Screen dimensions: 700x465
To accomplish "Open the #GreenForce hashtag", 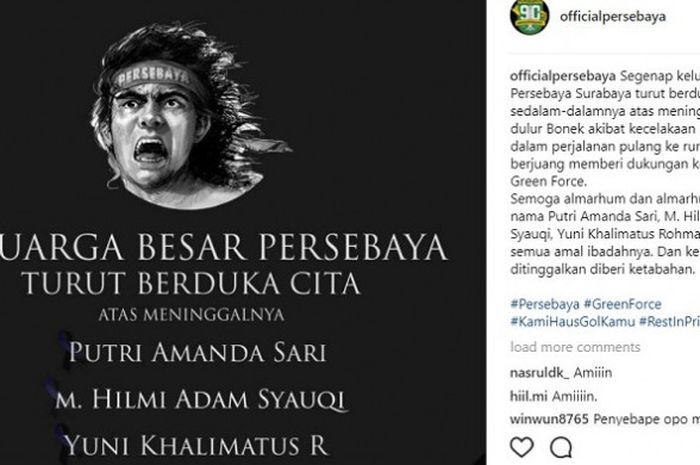I will pos(622,304).
